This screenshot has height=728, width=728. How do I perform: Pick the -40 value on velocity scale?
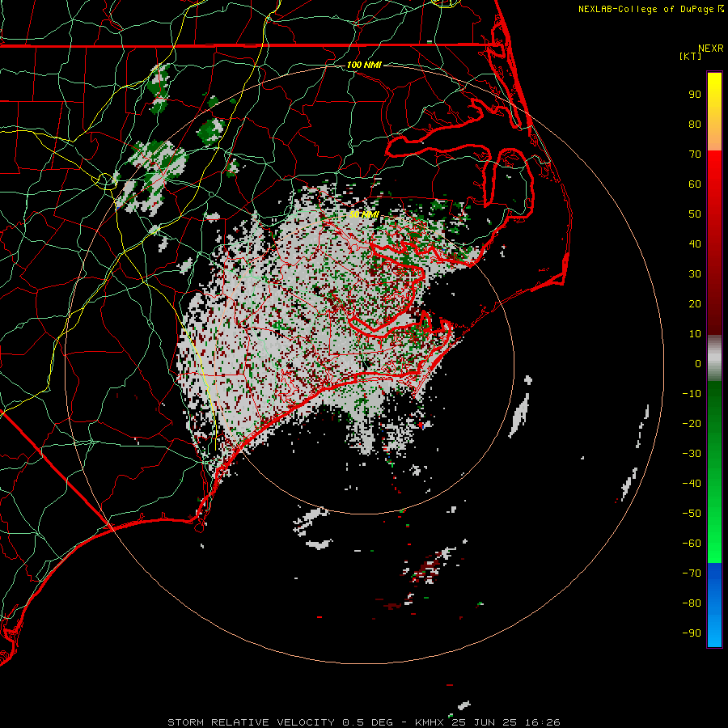point(692,484)
